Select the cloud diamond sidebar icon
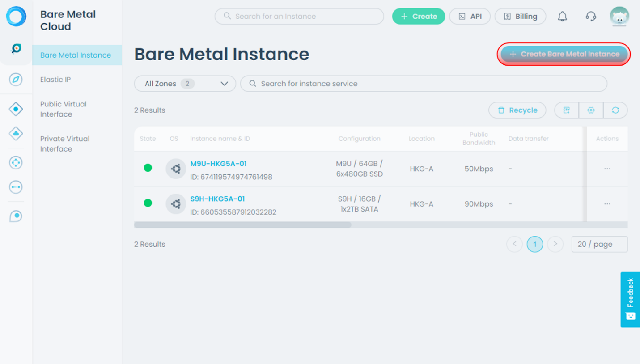This screenshot has height=364, width=640. point(16,133)
